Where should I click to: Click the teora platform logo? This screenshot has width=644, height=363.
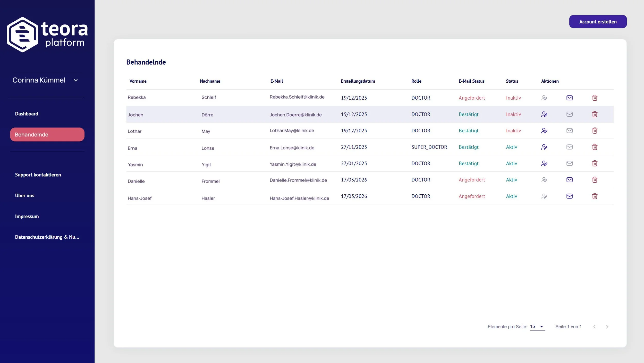47,34
